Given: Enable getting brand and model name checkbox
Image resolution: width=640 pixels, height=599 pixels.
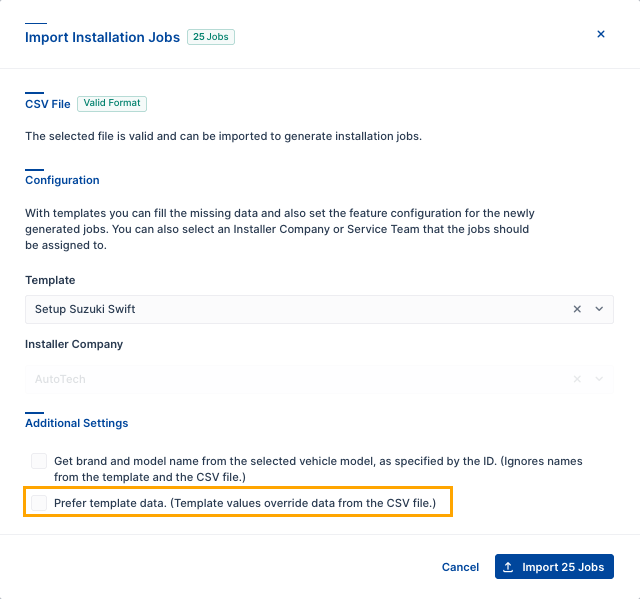Looking at the screenshot, I should point(39,461).
